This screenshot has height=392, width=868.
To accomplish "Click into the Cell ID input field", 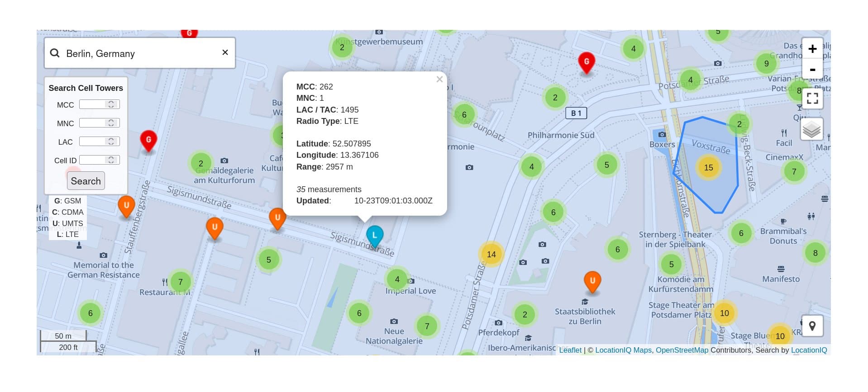I will [x=99, y=160].
